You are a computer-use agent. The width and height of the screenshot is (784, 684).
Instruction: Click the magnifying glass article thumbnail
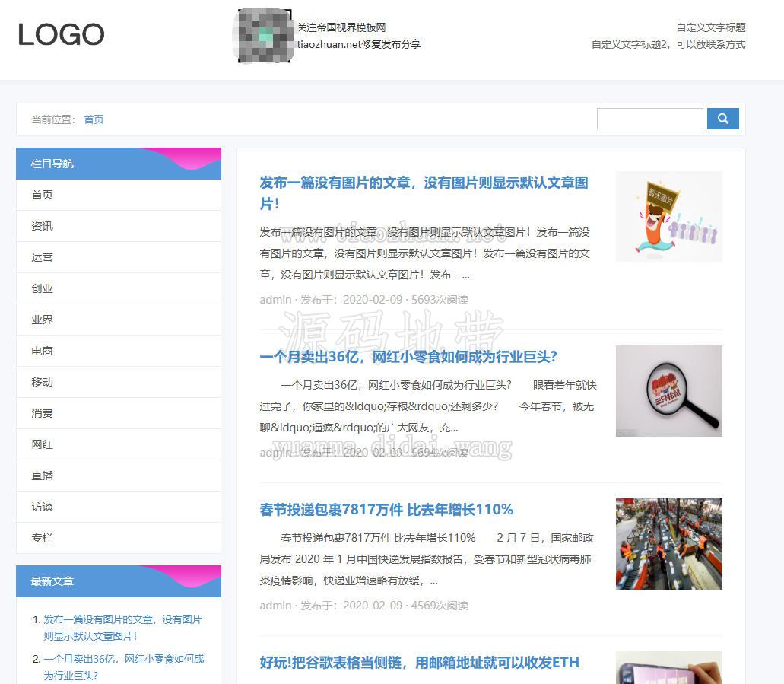(669, 391)
